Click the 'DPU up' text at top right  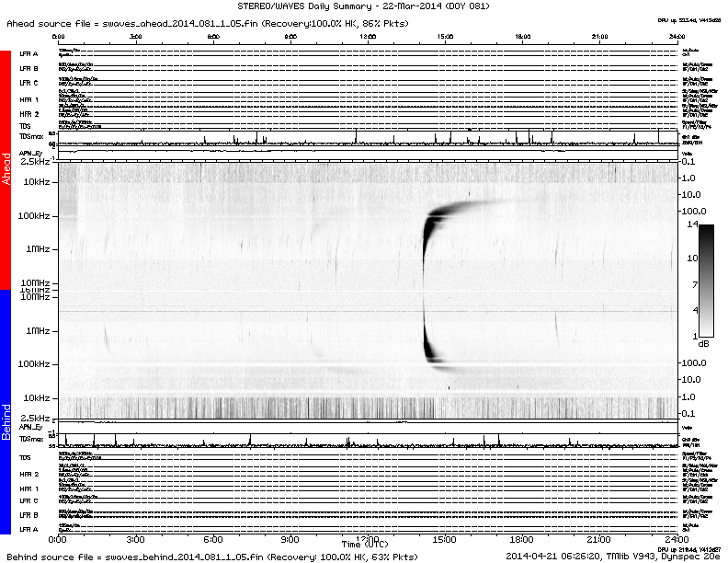click(x=689, y=20)
